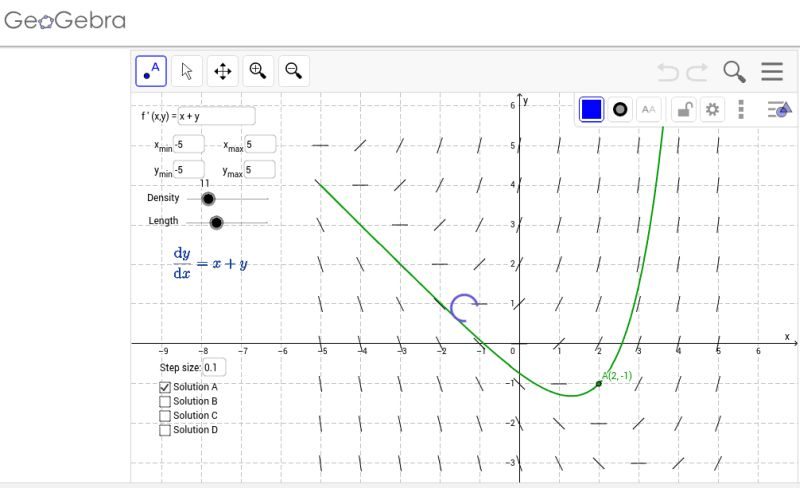Click the Density label
This screenshot has width=800, height=488.
(x=163, y=198)
